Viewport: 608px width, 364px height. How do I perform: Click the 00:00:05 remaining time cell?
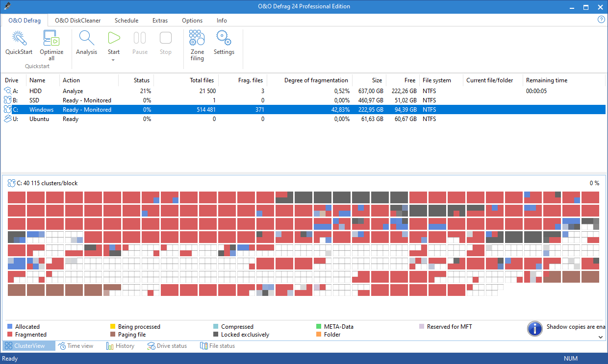[537, 91]
